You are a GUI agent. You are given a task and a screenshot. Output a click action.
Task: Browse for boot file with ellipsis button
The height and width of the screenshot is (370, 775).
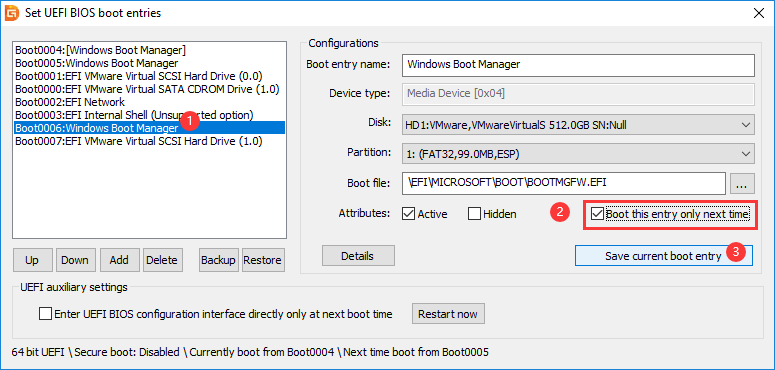tap(742, 184)
